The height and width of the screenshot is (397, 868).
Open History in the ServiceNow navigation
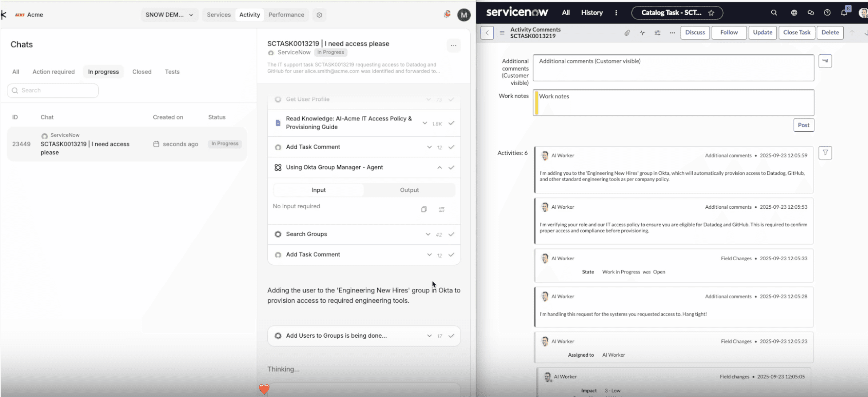592,13
